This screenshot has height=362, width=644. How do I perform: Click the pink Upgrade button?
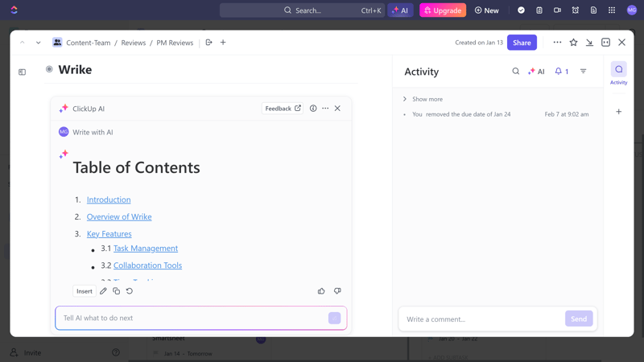442,10
